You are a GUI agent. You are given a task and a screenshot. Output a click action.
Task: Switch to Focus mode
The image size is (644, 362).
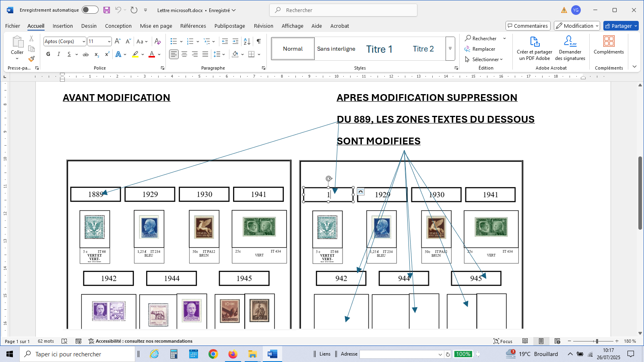pyautogui.click(x=503, y=341)
